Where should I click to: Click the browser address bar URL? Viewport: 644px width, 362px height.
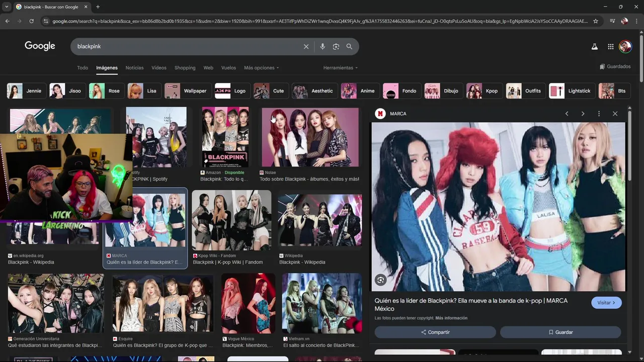point(319,21)
